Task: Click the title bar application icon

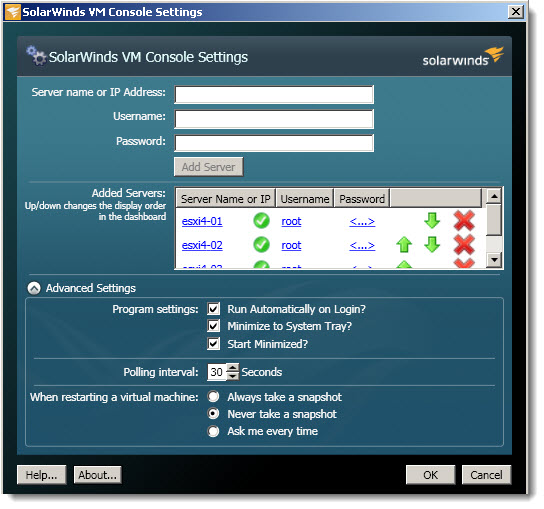Action: [x=13, y=12]
